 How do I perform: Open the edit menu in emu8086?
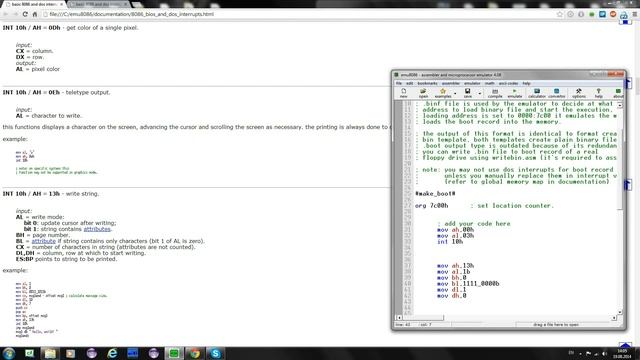(x=409, y=83)
